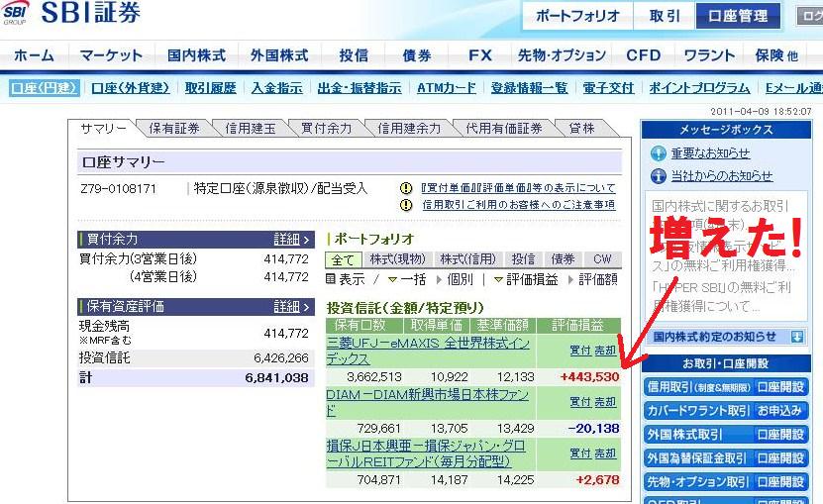Expand the 一括 view triangle
This screenshot has width=823, height=504.
click(392, 280)
